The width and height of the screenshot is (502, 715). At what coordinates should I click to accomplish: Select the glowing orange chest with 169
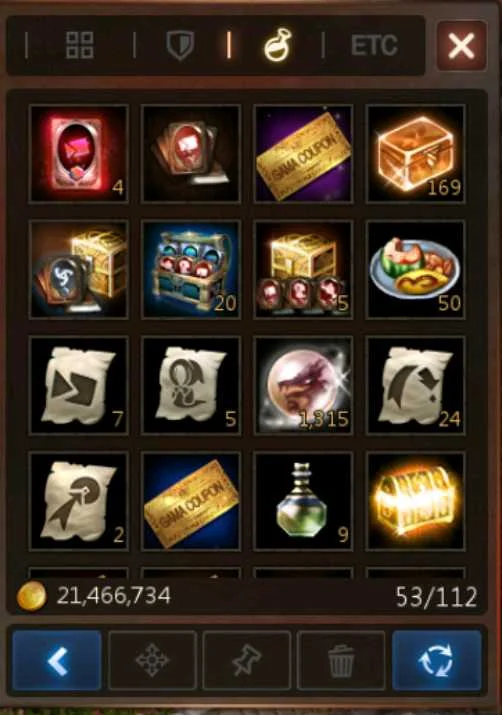415,153
